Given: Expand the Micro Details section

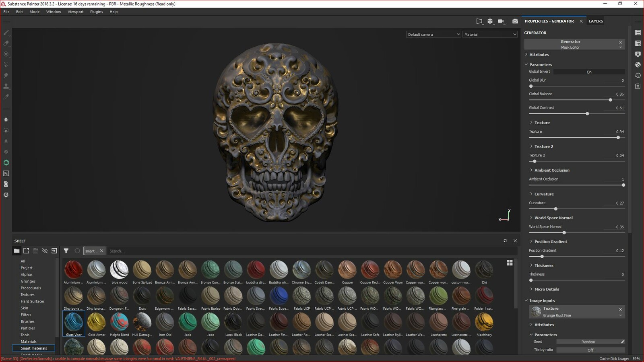Looking at the screenshot, I should click(546, 289).
